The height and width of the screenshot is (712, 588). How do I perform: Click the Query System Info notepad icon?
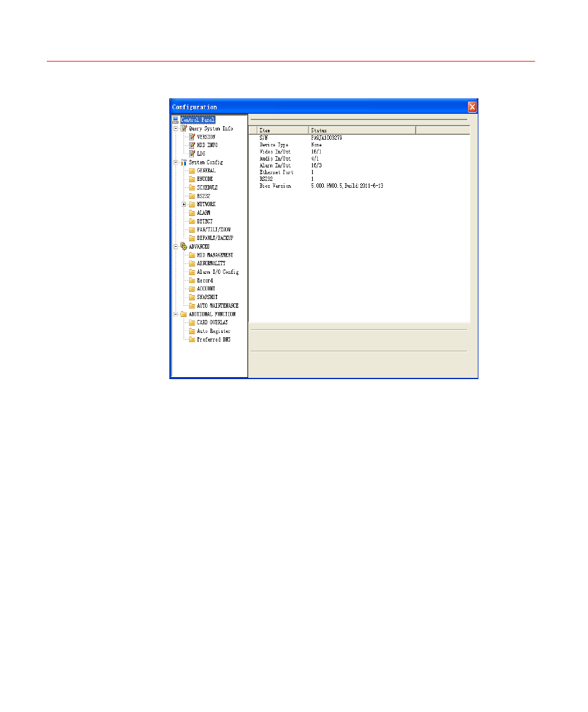pyautogui.click(x=183, y=129)
